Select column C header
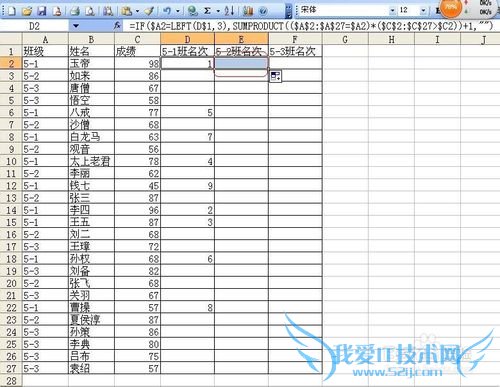 137,40
